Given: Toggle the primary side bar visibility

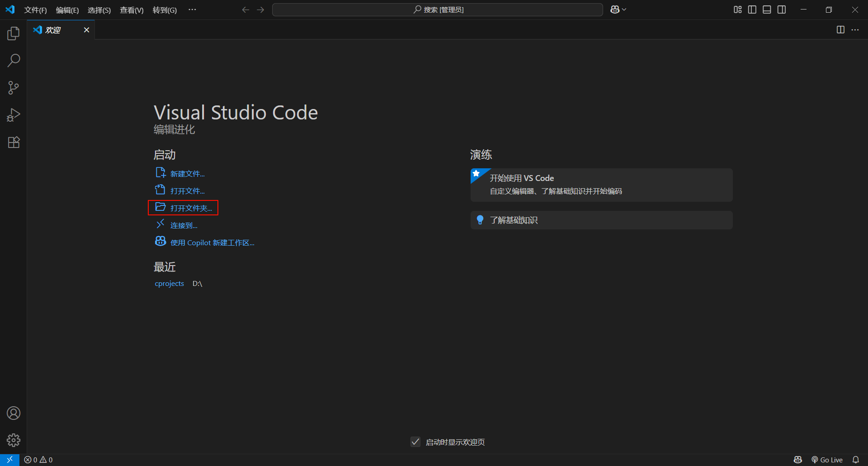Looking at the screenshot, I should click(x=752, y=10).
